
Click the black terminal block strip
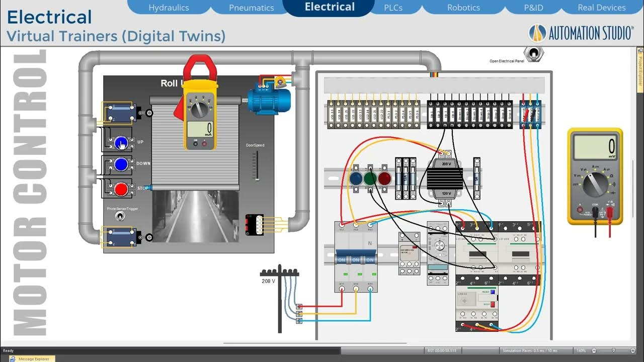click(x=471, y=114)
